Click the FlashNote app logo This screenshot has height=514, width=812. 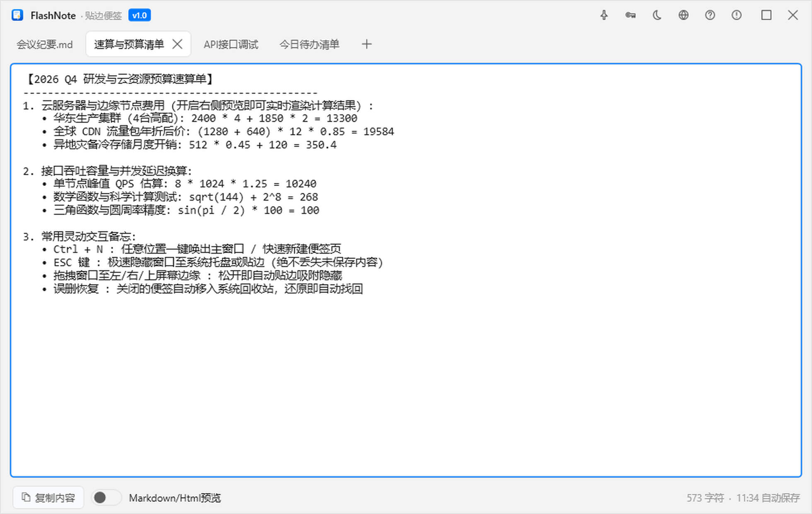click(17, 15)
